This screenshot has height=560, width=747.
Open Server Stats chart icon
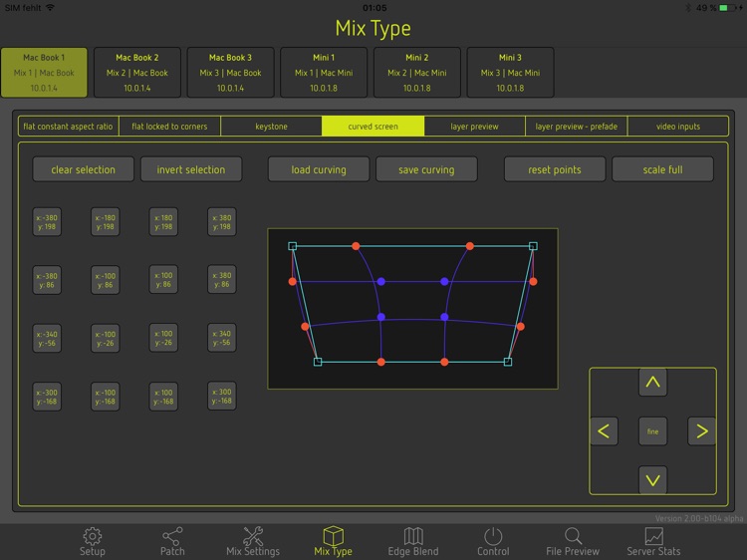(653, 536)
